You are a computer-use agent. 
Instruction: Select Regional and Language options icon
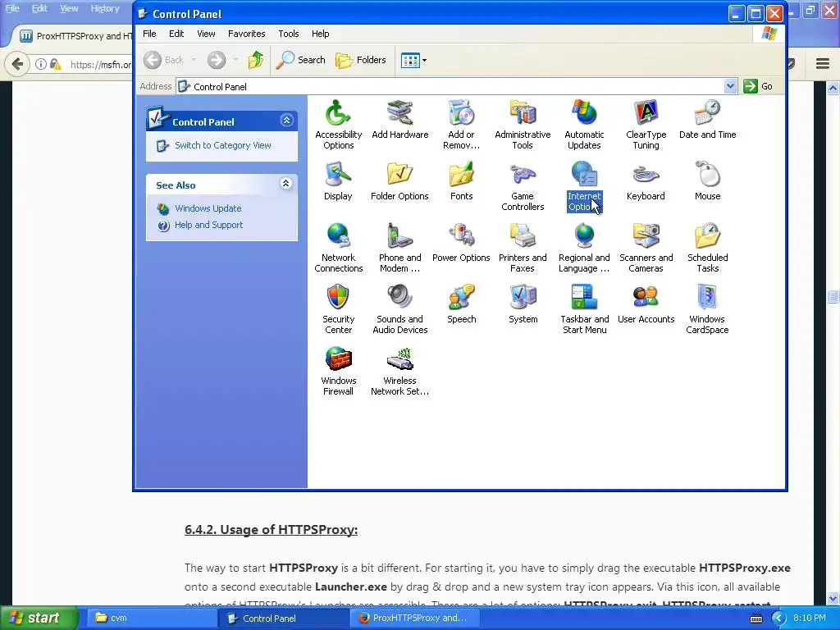584,248
